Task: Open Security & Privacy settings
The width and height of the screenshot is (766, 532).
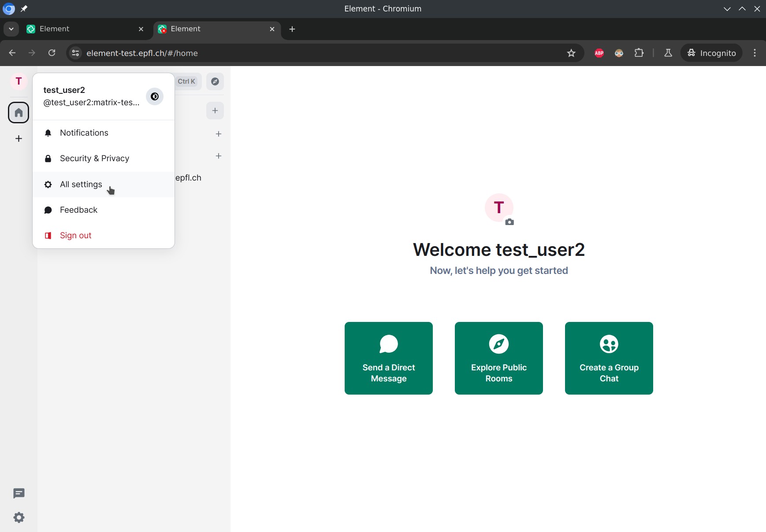Action: pyautogui.click(x=94, y=159)
